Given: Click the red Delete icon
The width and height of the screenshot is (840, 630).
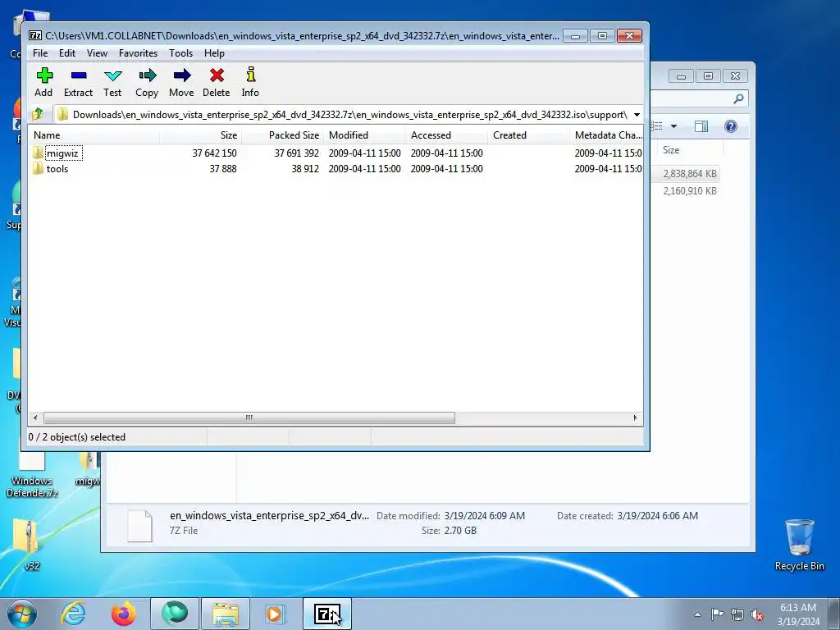Looking at the screenshot, I should 217,75.
